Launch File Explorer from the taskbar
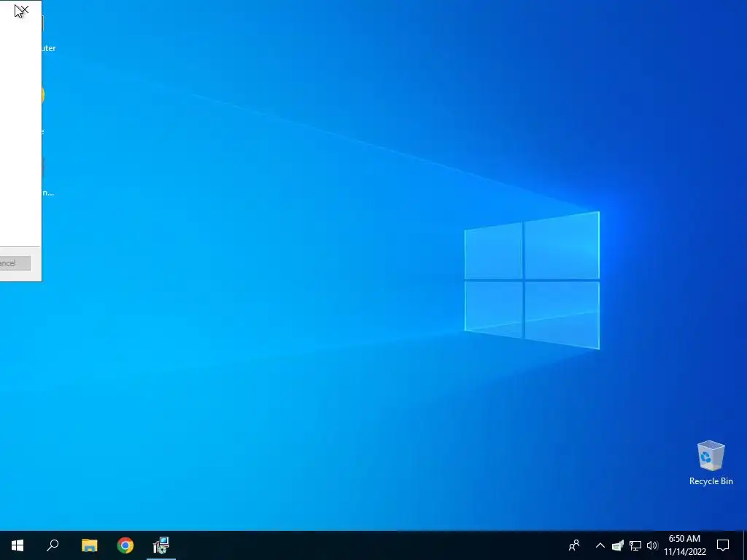 click(x=89, y=545)
